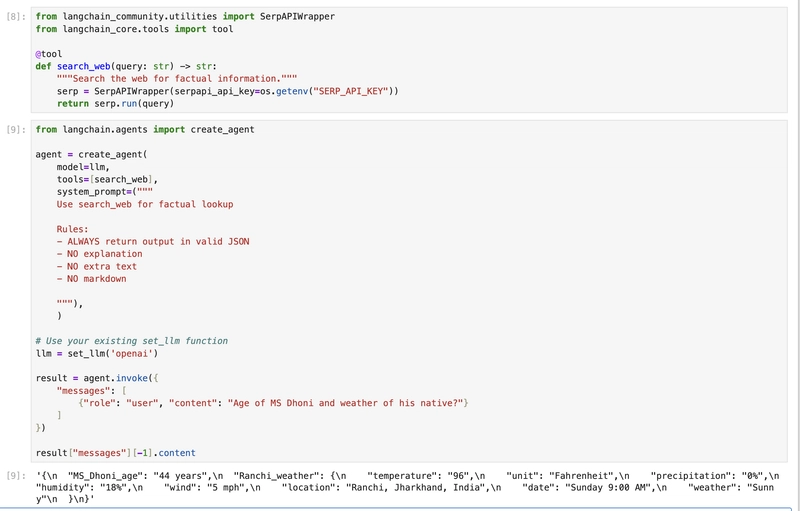This screenshot has height=511, width=800.
Task: Click the [9] output prompt label
Action: coord(14,473)
